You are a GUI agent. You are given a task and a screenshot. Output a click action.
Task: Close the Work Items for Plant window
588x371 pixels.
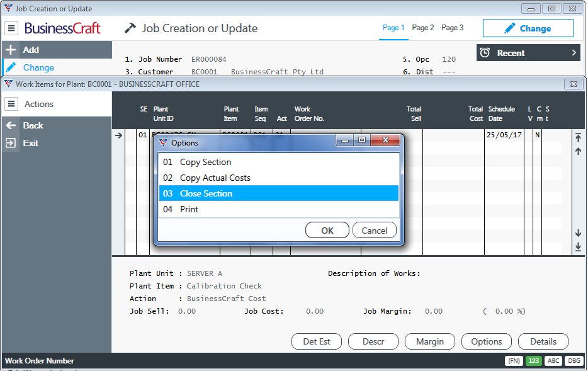(574, 84)
